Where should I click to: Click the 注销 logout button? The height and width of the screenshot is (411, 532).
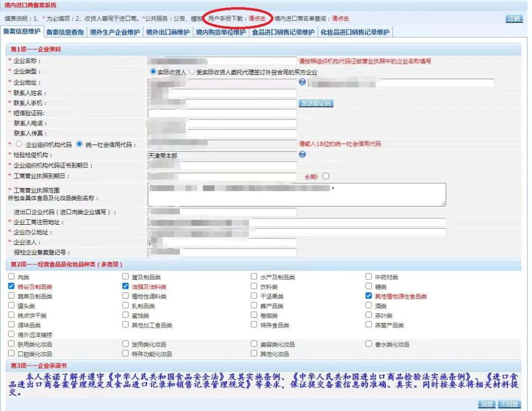coord(514,19)
